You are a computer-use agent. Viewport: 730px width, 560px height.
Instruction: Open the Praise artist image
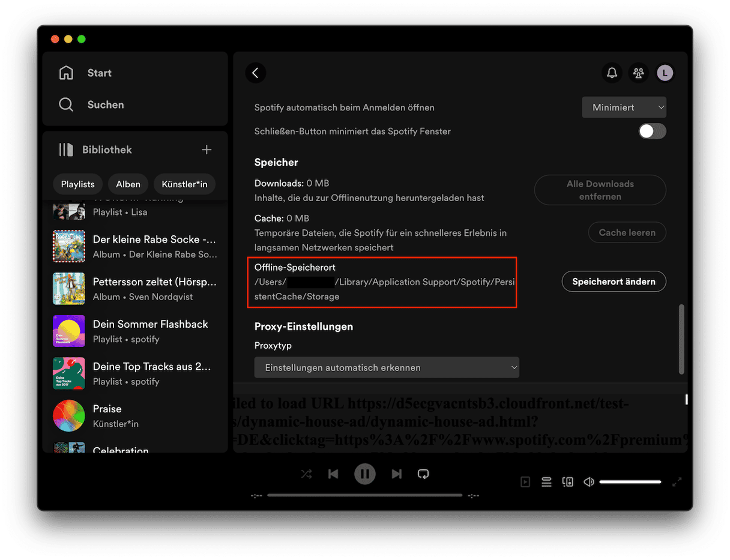[68, 416]
